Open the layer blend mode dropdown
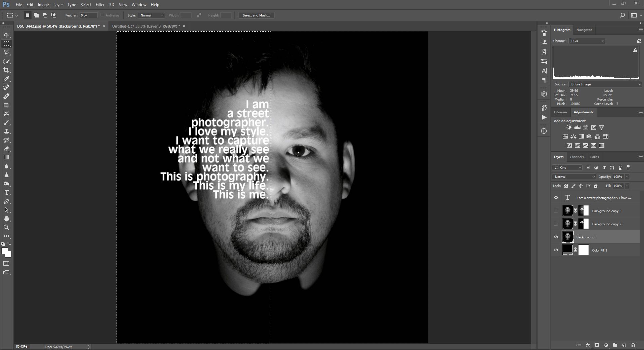This screenshot has width=644, height=350. coord(574,177)
